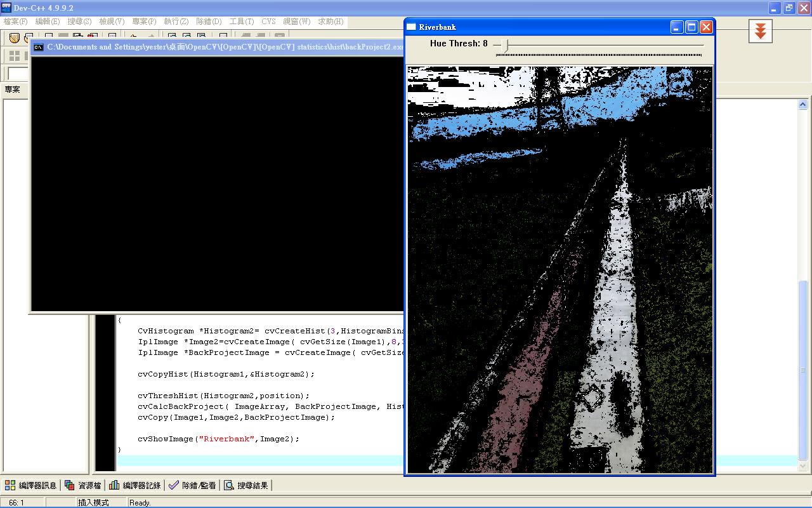Image resolution: width=812 pixels, height=508 pixels.
Task: Open the 除錯(D) menu
Action: pyautogui.click(x=209, y=22)
